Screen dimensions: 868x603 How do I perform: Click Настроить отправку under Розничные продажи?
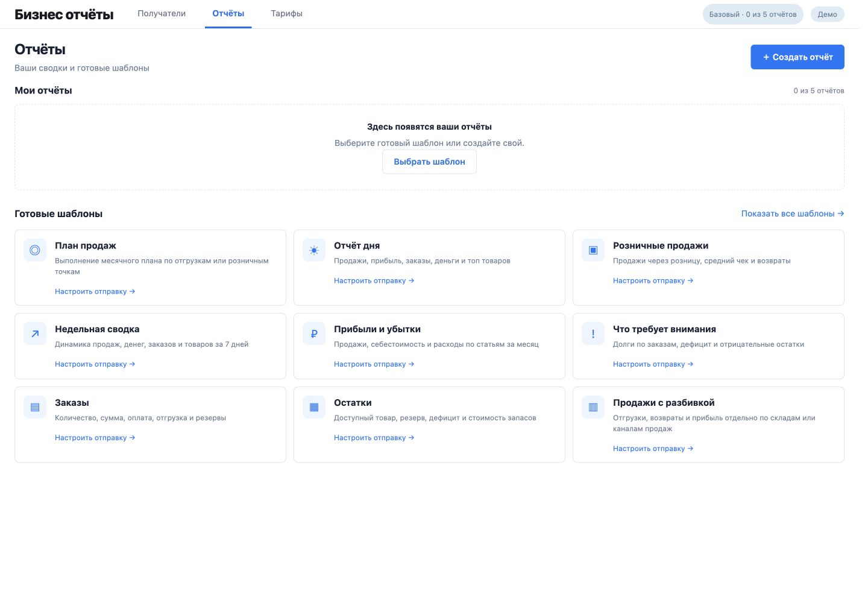(653, 281)
